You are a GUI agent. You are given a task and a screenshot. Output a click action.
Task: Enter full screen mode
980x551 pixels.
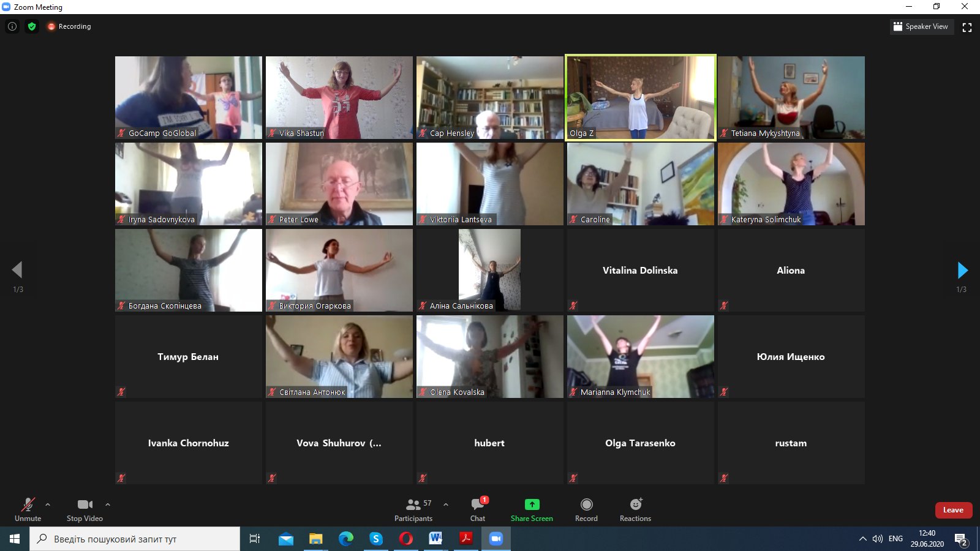967,27
